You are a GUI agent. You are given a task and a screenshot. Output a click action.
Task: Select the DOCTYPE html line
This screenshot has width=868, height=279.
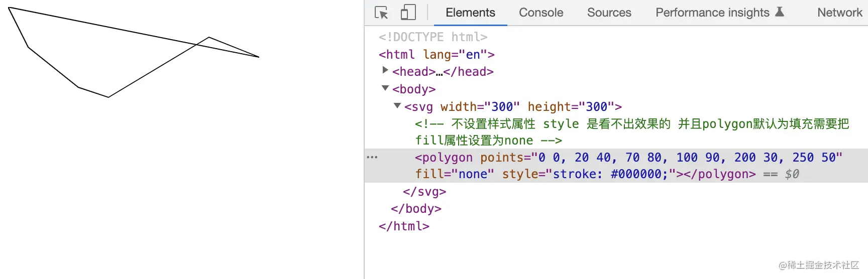point(432,37)
